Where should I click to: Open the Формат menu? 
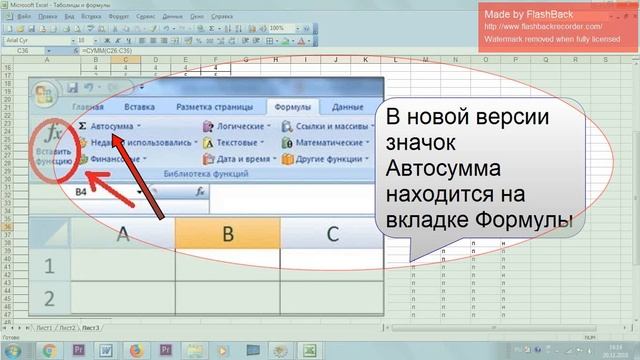pyautogui.click(x=118, y=17)
